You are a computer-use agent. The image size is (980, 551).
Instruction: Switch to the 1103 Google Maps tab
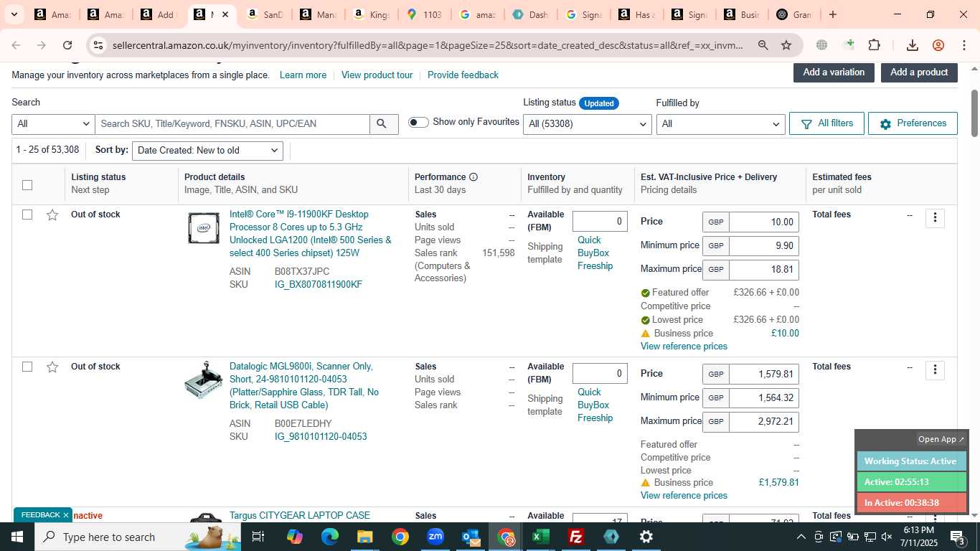tap(425, 14)
